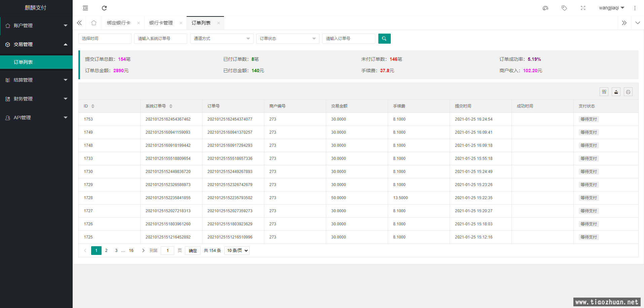Viewport: 644px width, 308px height.
Task: Open the tab options down chevron
Action: click(638, 23)
